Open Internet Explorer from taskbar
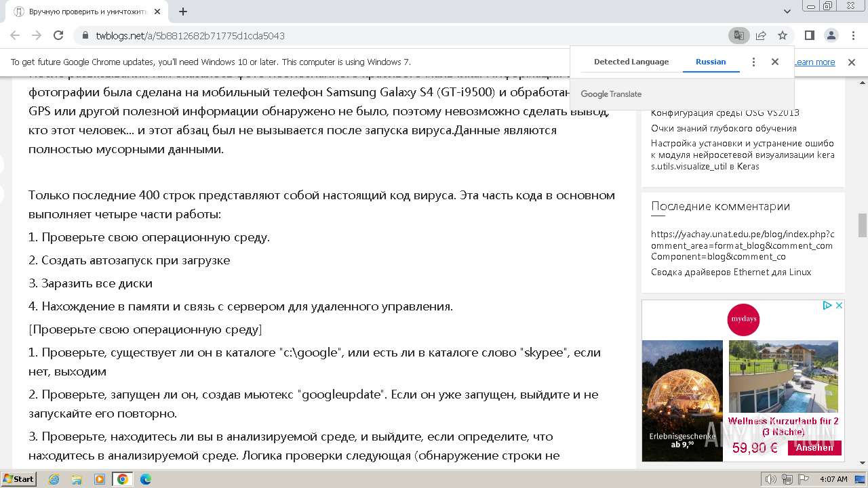 [x=54, y=479]
